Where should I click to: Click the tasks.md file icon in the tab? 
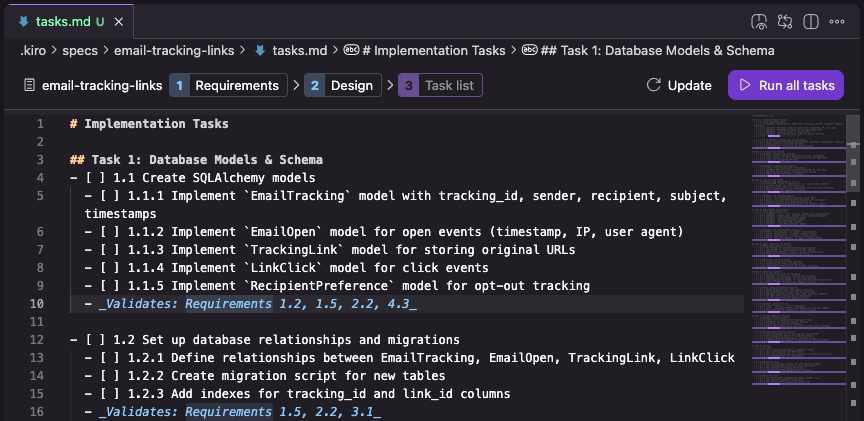23,21
